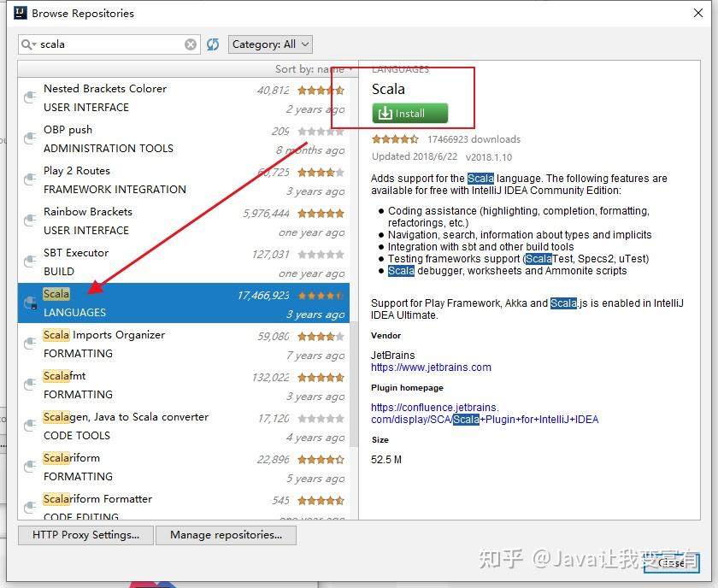The width and height of the screenshot is (718, 588).
Task: Select Scalafmt plugin
Action: [x=184, y=385]
